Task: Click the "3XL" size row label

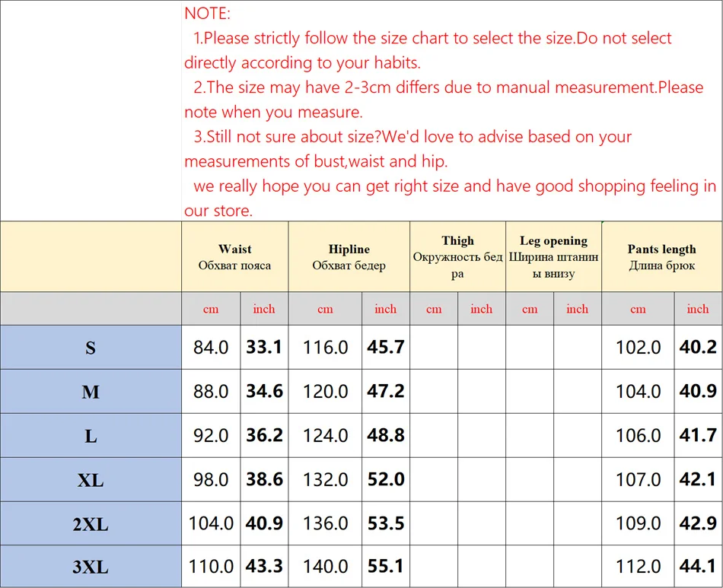Action: [x=91, y=567]
